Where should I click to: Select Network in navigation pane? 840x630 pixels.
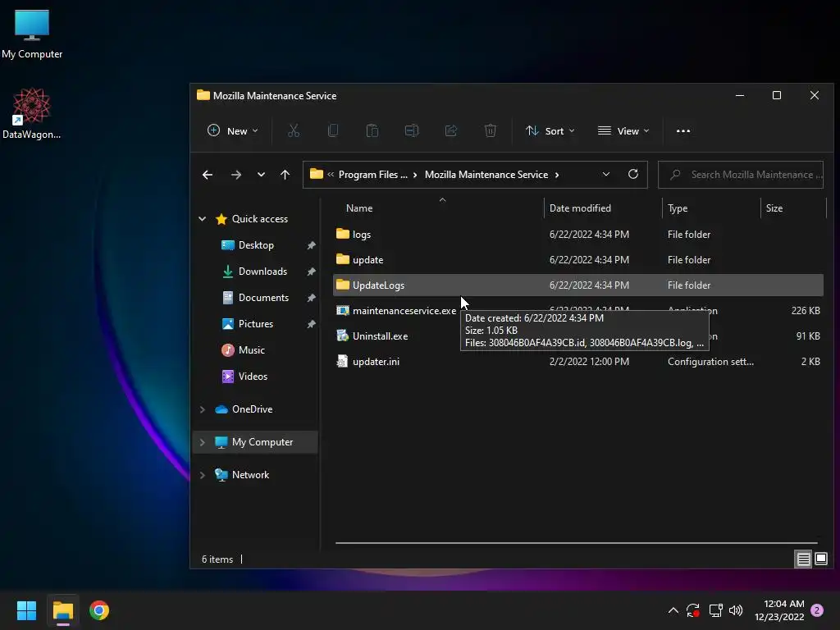point(250,475)
